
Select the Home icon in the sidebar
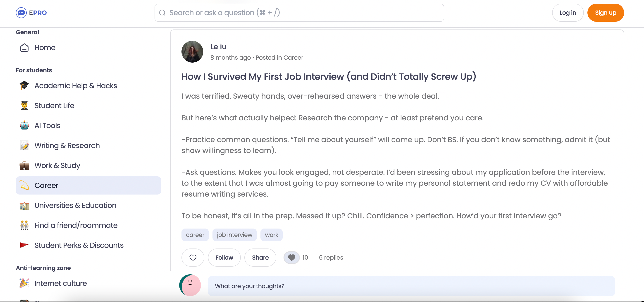pos(24,48)
